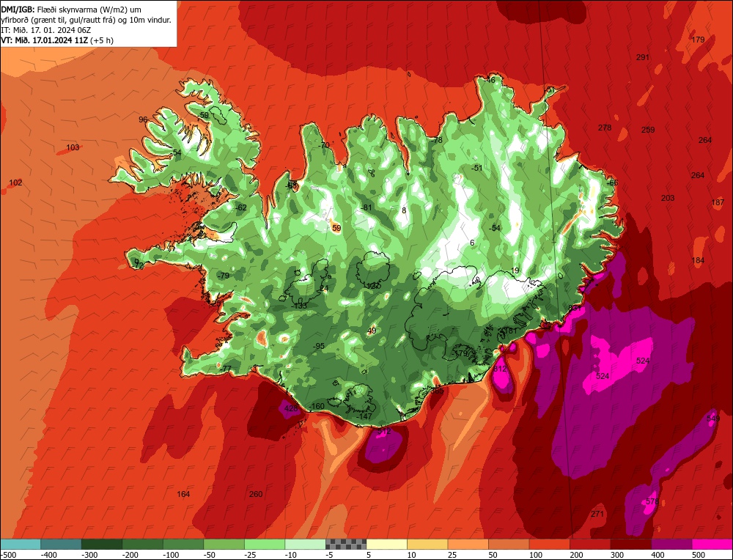Click the value 8 in central Iceland
The image size is (733, 560).
coord(404,211)
